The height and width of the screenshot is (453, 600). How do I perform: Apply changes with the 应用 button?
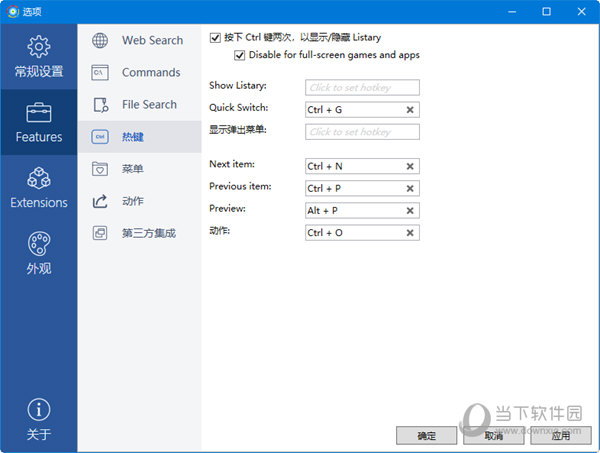[561, 435]
